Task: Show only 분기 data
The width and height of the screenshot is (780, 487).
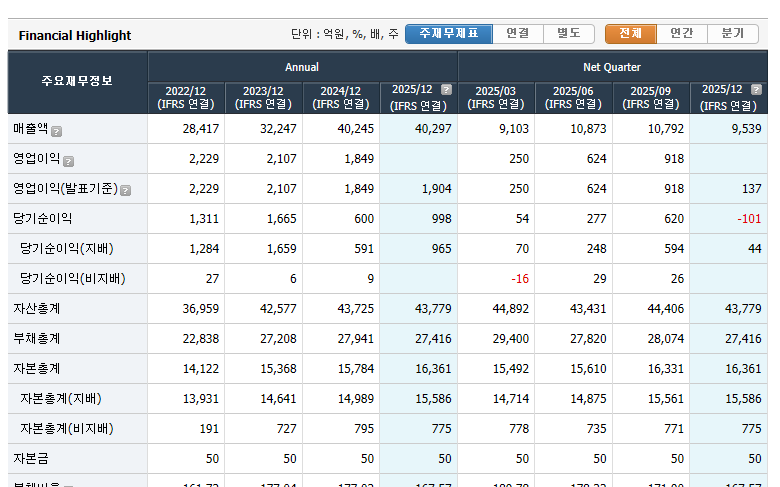Action: 733,34
